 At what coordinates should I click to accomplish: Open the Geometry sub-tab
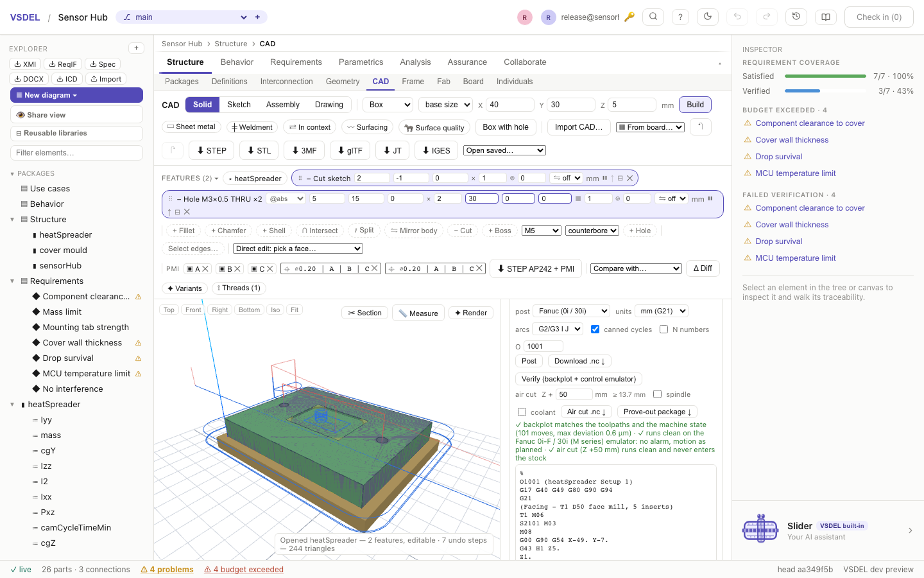343,82
